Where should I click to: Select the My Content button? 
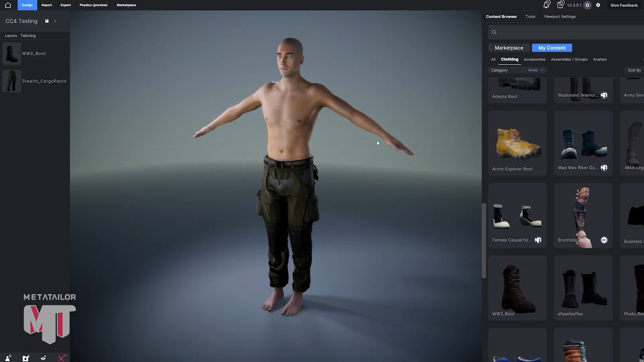click(552, 48)
